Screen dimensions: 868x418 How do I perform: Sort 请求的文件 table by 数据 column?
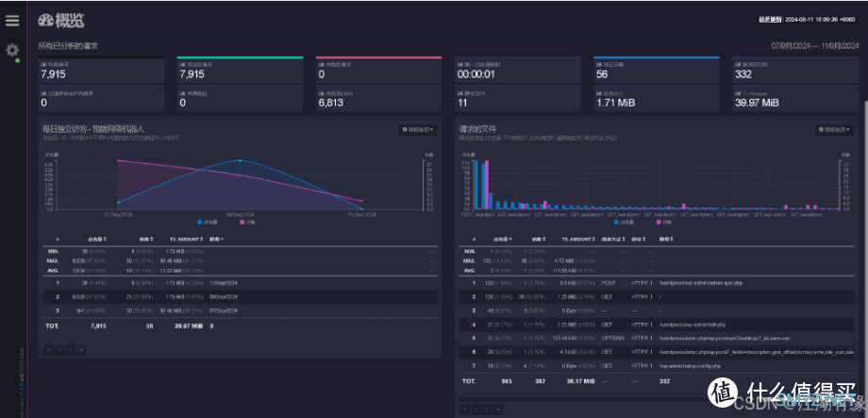pyautogui.click(x=667, y=239)
